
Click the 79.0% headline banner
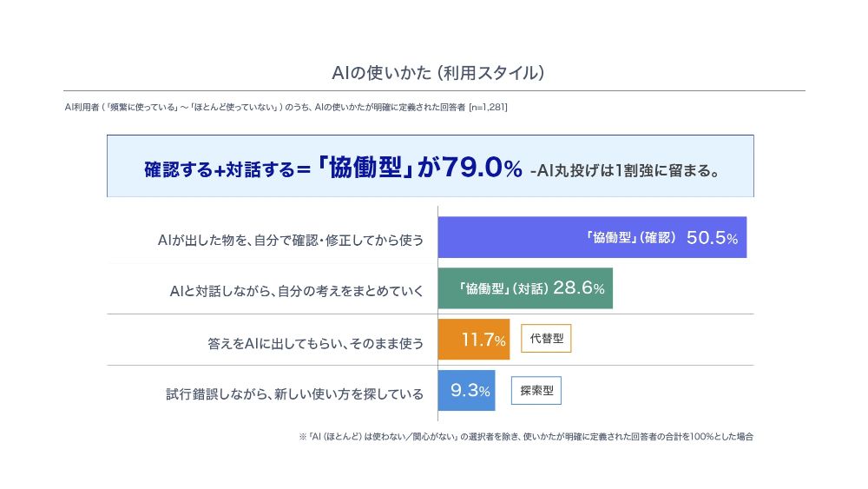[431, 166]
